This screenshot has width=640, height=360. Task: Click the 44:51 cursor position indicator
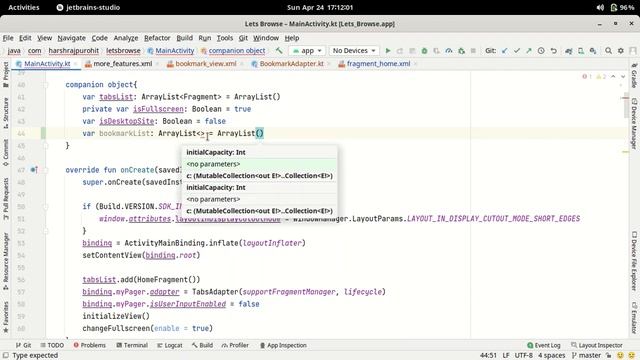pos(488,356)
